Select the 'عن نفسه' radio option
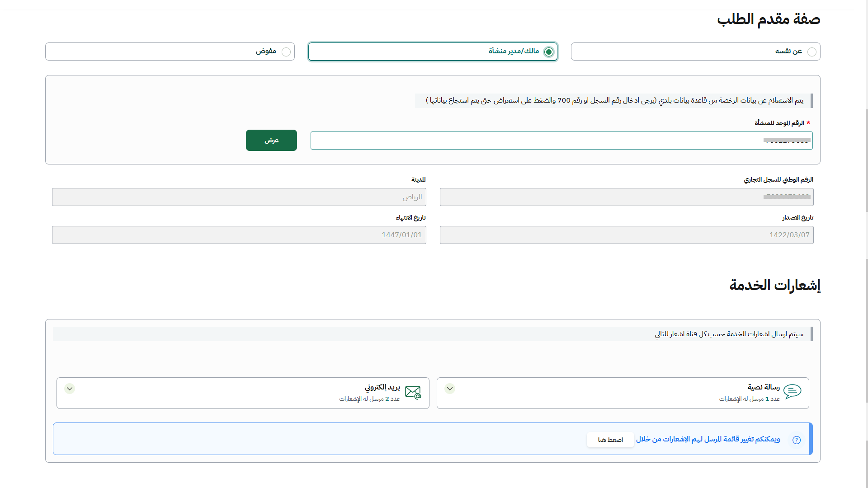This screenshot has width=868, height=488. click(812, 52)
